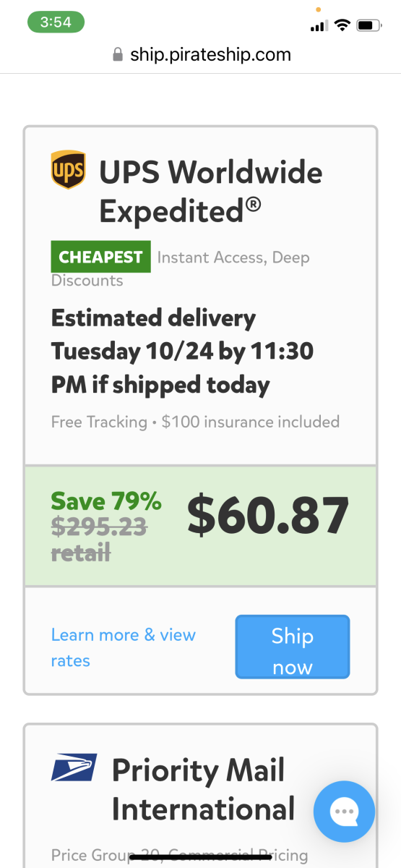Tap the $60.87 price
This screenshot has width=401, height=868.
(x=268, y=515)
